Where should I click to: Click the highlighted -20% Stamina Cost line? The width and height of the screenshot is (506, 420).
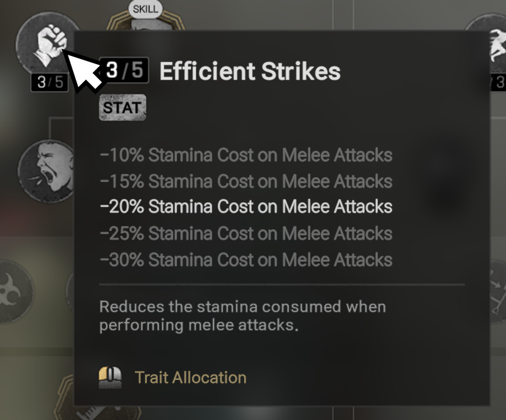pos(245,207)
